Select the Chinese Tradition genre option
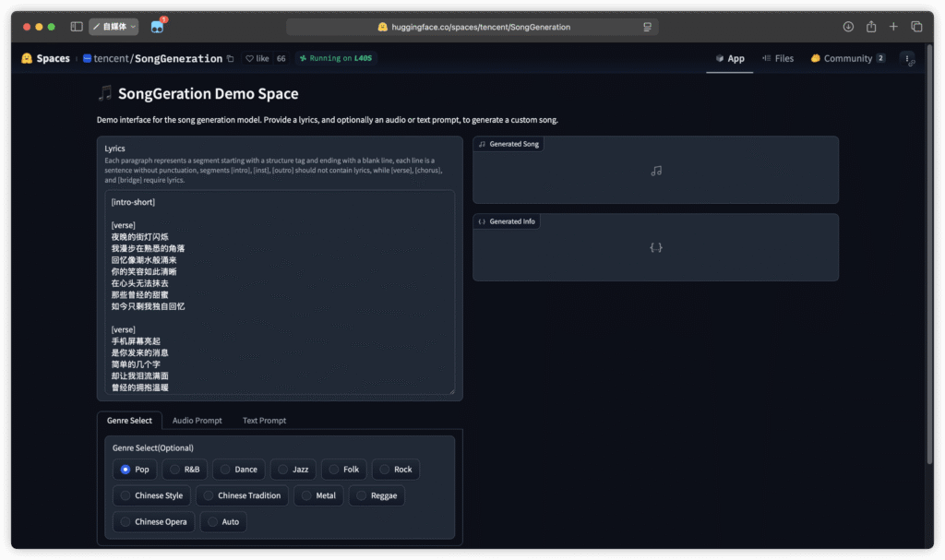Viewport: 945px width, 560px height. [242, 495]
